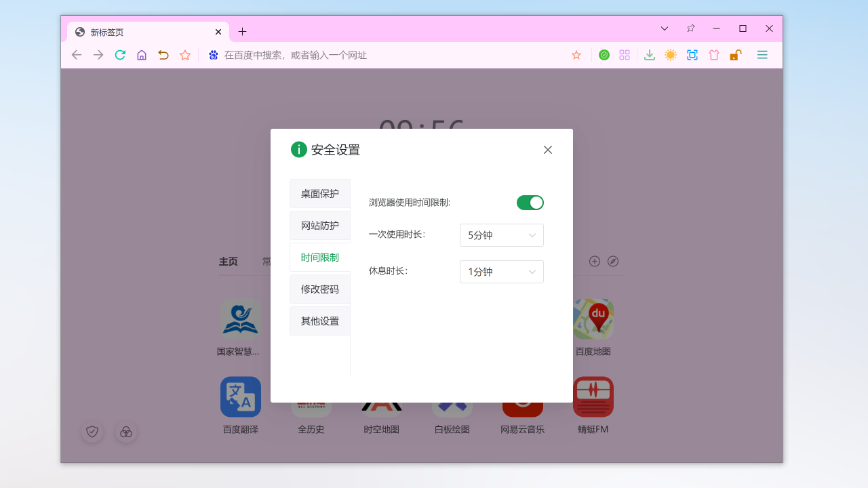The height and width of the screenshot is (488, 868).
Task: Open the download manager icon
Action: pos(649,55)
